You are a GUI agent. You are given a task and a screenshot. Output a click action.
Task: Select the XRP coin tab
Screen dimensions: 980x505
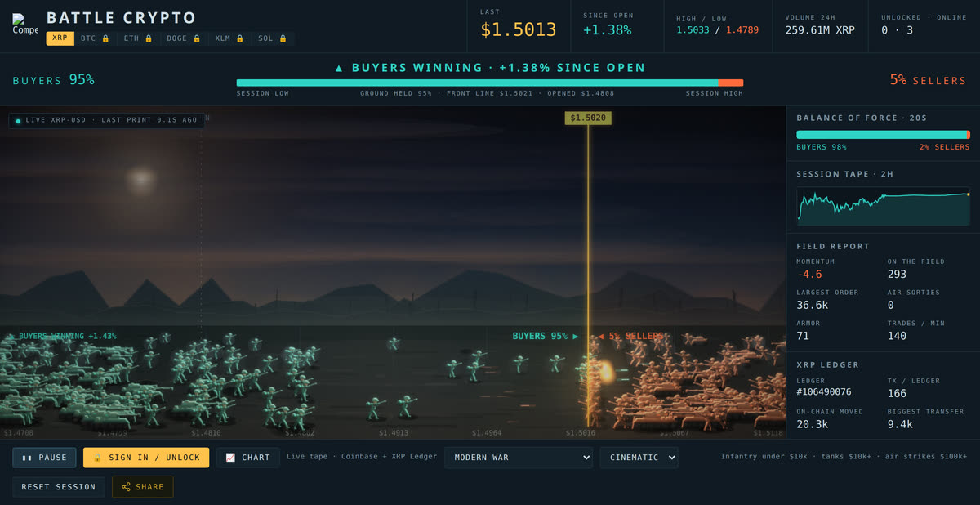(x=60, y=38)
